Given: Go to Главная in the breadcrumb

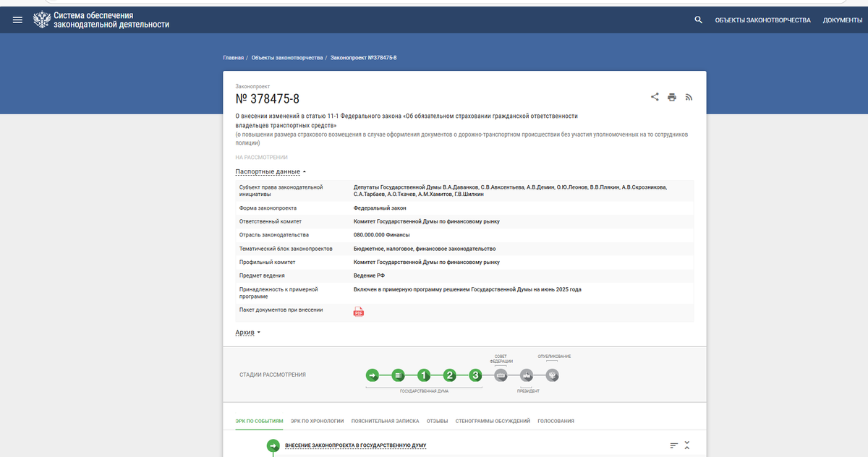Looking at the screenshot, I should (x=233, y=57).
